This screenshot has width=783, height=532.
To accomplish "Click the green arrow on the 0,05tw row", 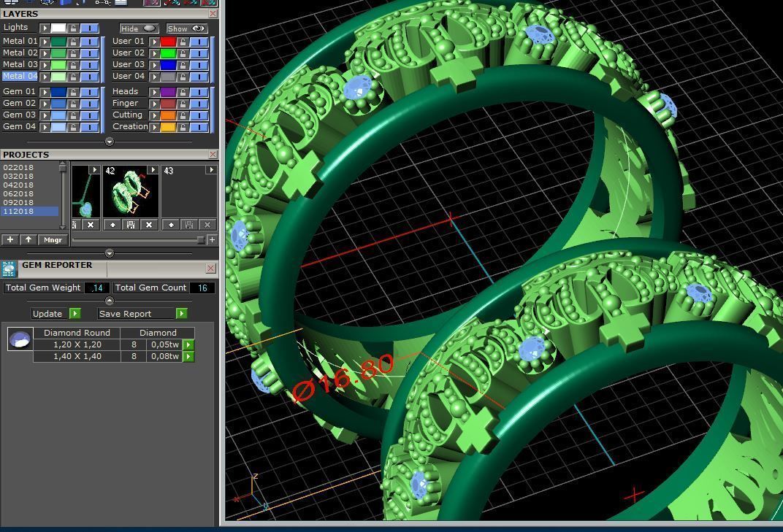I will [x=188, y=345].
